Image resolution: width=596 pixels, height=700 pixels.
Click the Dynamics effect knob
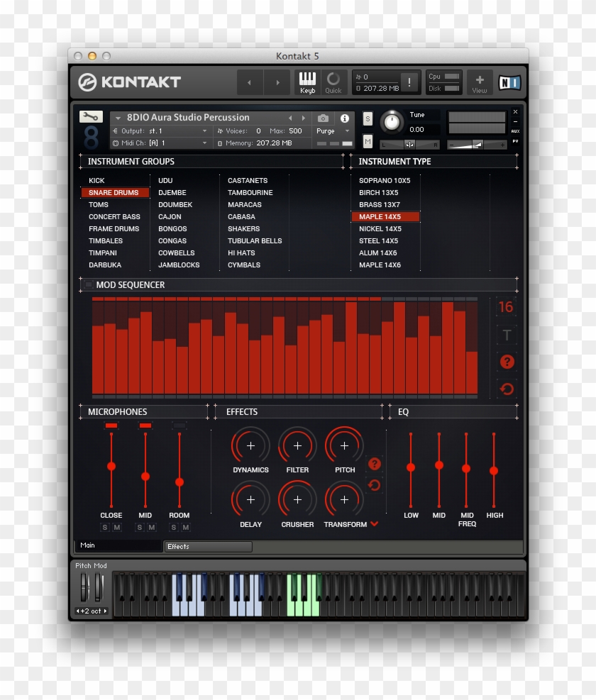point(250,445)
